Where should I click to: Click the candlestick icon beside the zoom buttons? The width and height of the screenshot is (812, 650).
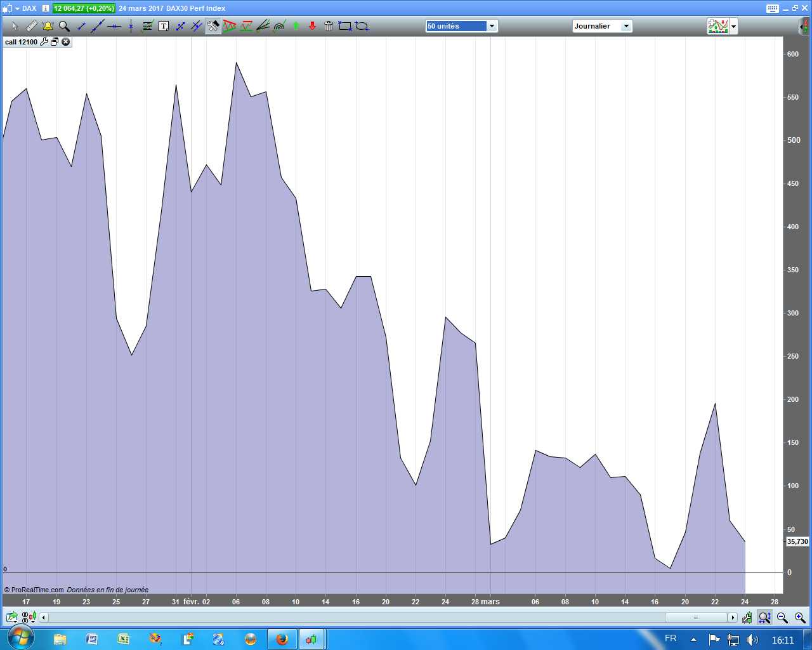(747, 617)
